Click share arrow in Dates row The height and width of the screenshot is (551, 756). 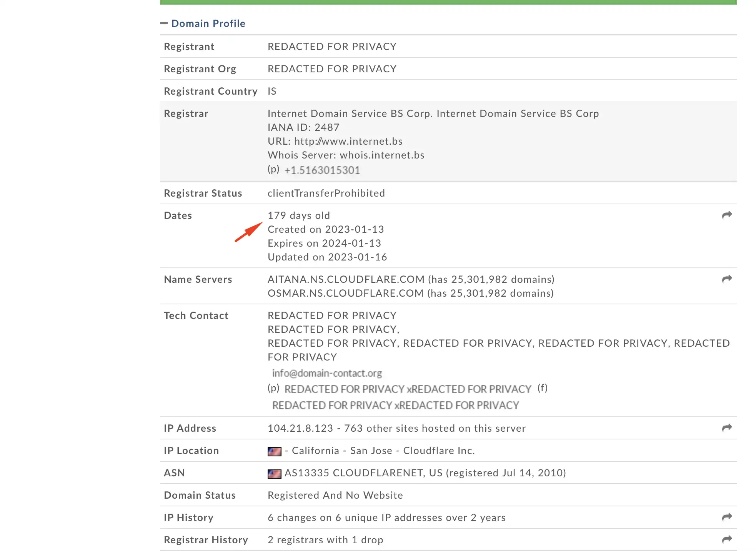[727, 215]
